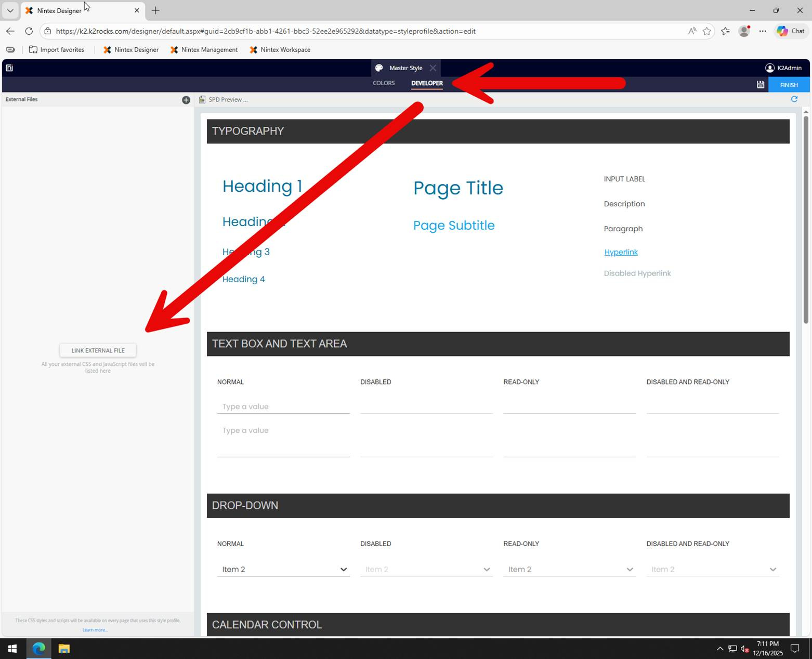Image resolution: width=812 pixels, height=659 pixels.
Task: Open the network status tray icon
Action: coord(732,649)
